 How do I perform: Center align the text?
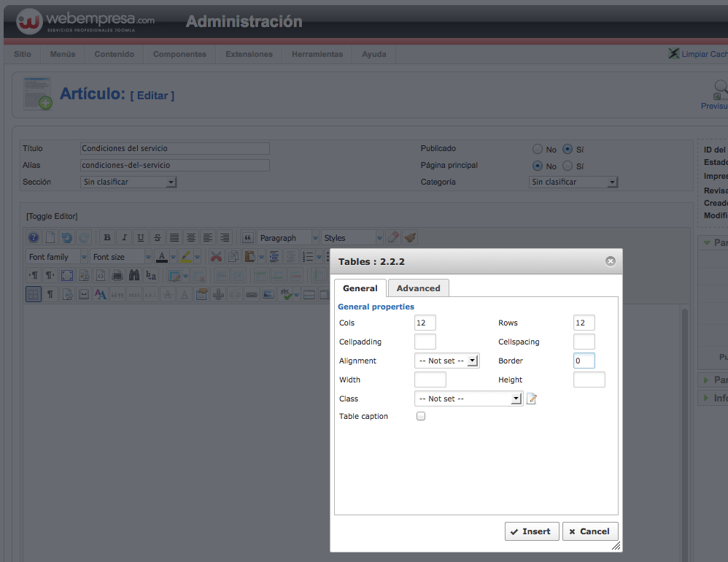pyautogui.click(x=191, y=238)
